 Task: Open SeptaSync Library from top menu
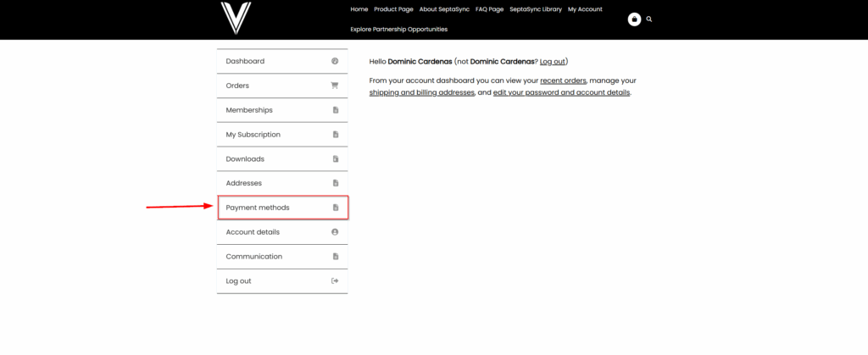(x=535, y=9)
